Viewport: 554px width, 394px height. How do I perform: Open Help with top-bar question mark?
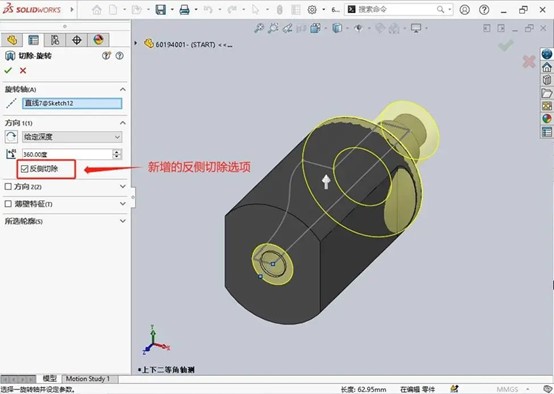[484, 10]
